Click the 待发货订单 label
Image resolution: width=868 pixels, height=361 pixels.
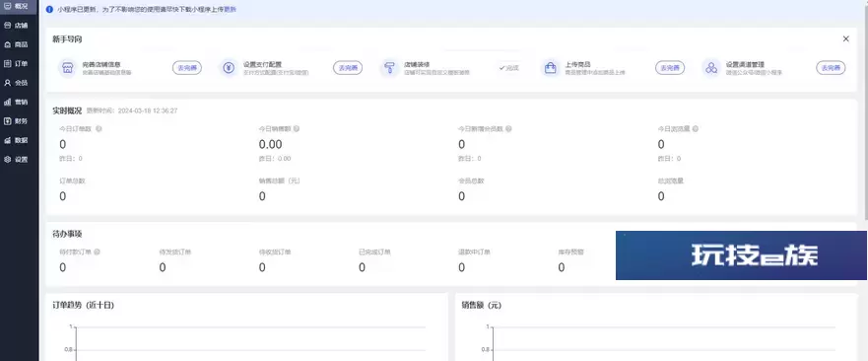(175, 252)
